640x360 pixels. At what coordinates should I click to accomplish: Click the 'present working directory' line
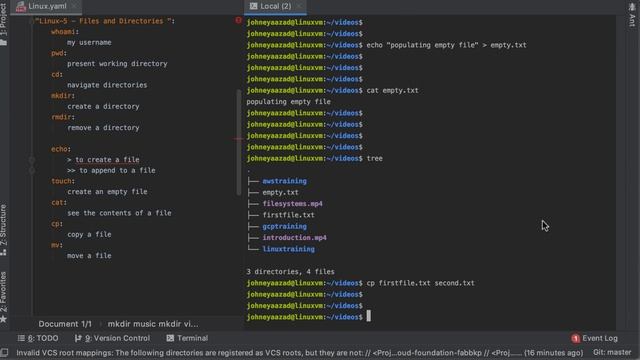click(117, 64)
